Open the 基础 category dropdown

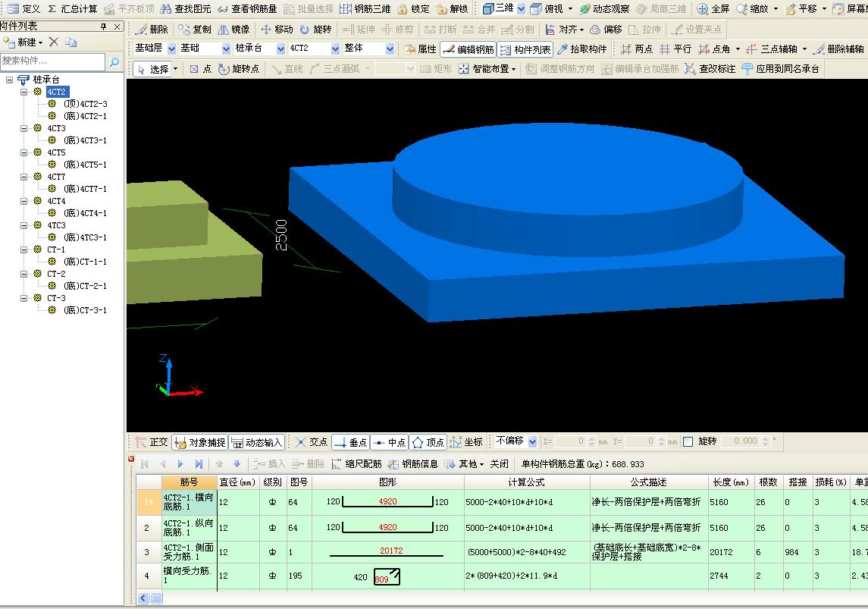pyautogui.click(x=226, y=49)
